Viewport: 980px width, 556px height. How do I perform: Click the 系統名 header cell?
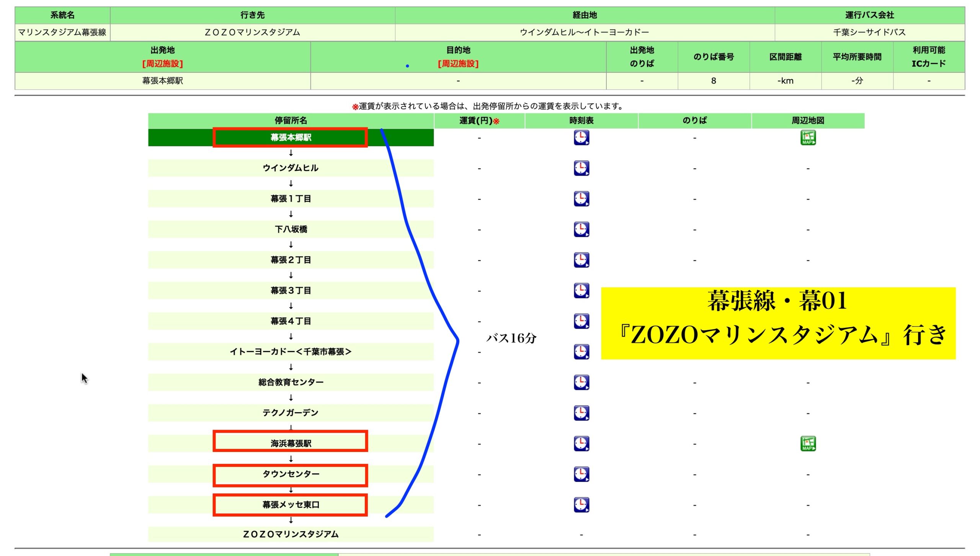pos(62,15)
